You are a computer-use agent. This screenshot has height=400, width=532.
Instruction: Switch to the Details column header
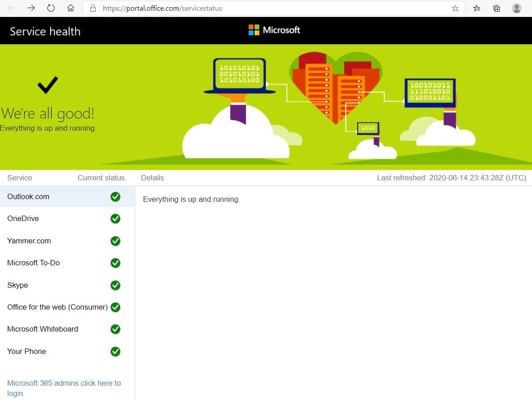pyautogui.click(x=152, y=178)
